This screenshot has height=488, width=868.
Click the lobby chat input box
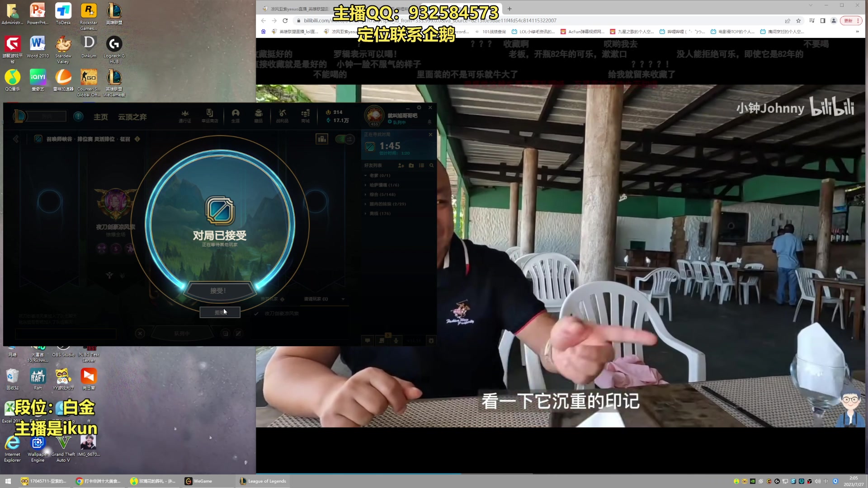(x=66, y=334)
